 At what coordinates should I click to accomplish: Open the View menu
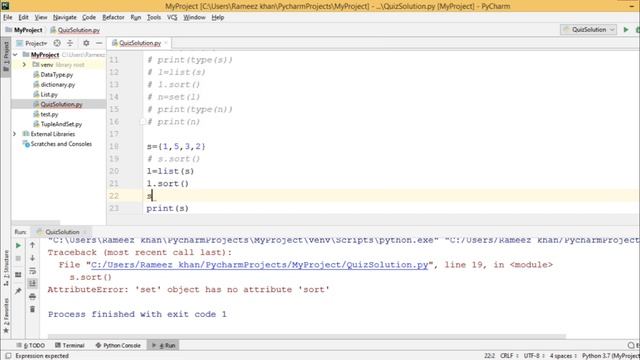pyautogui.click(x=41, y=17)
